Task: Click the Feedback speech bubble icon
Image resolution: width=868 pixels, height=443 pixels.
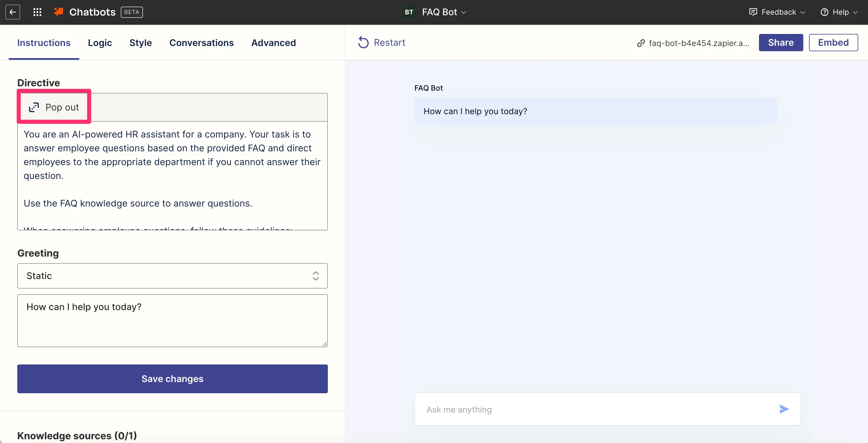Action: click(753, 12)
